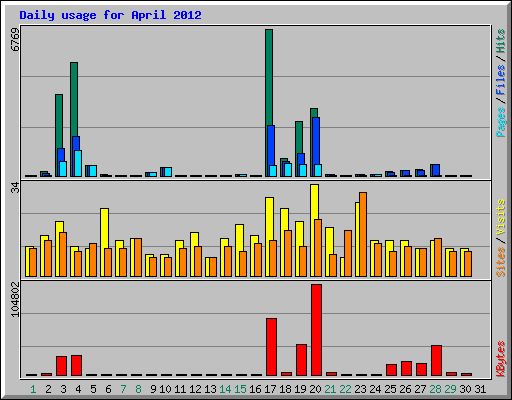Viewport: 512px width, 400px height.
Task: Click the Sites legend label
Action: [x=501, y=262]
